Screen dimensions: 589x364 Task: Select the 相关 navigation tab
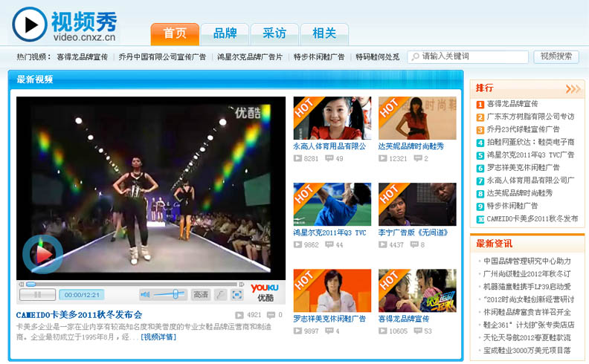click(324, 34)
